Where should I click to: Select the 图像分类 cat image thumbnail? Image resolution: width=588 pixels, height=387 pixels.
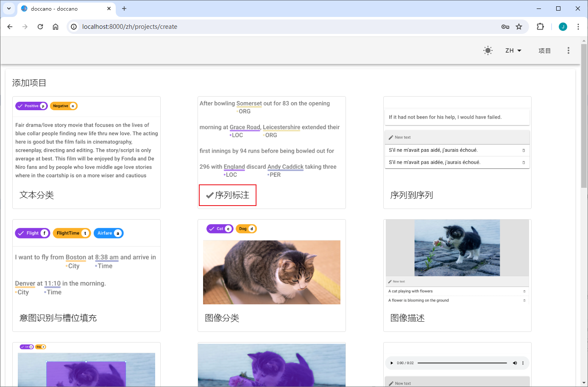(272, 272)
